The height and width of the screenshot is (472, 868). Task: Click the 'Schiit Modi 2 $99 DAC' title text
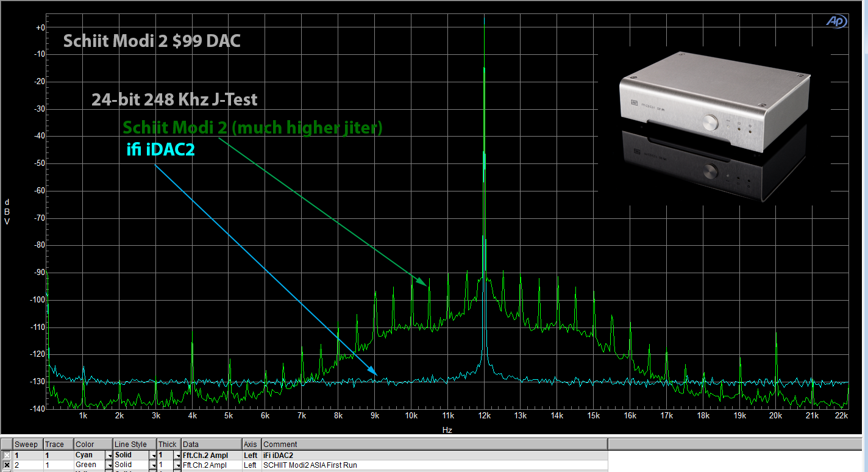click(x=152, y=41)
